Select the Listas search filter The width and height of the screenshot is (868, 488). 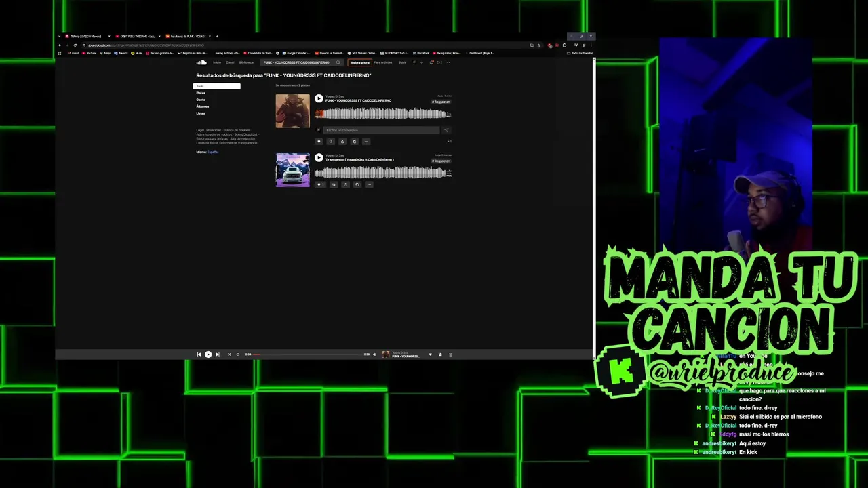[x=201, y=113]
